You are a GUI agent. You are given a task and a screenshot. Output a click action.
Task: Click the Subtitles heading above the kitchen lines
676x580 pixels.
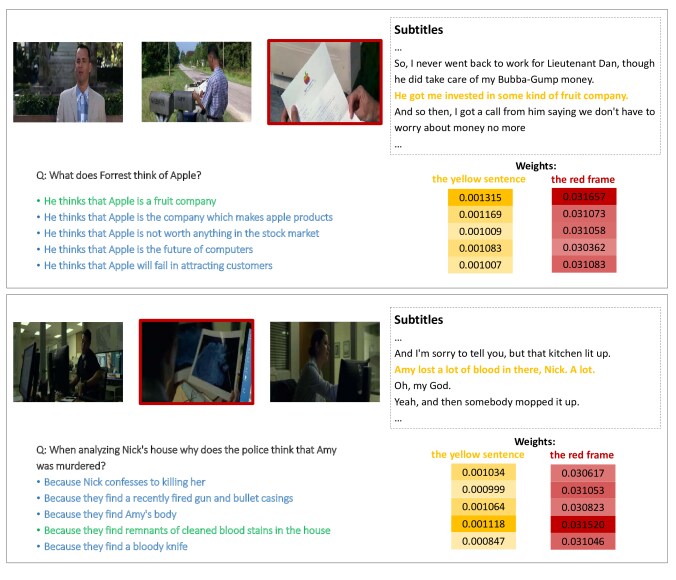point(419,320)
